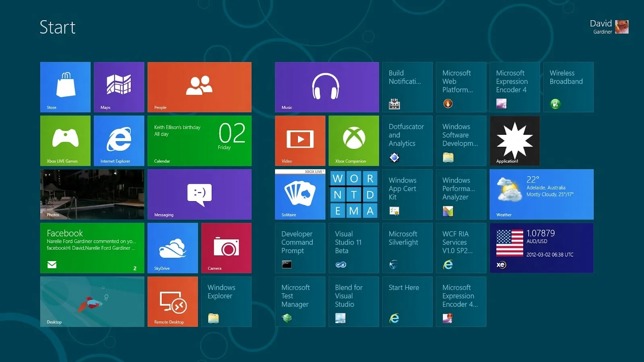Open the Music app
The width and height of the screenshot is (644, 362).
(326, 87)
